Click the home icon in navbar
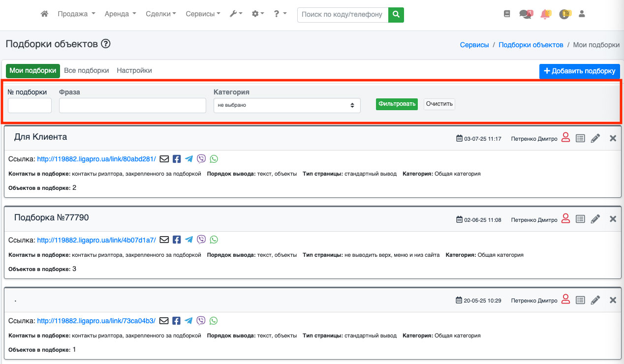The height and width of the screenshot is (364, 624). (x=44, y=14)
